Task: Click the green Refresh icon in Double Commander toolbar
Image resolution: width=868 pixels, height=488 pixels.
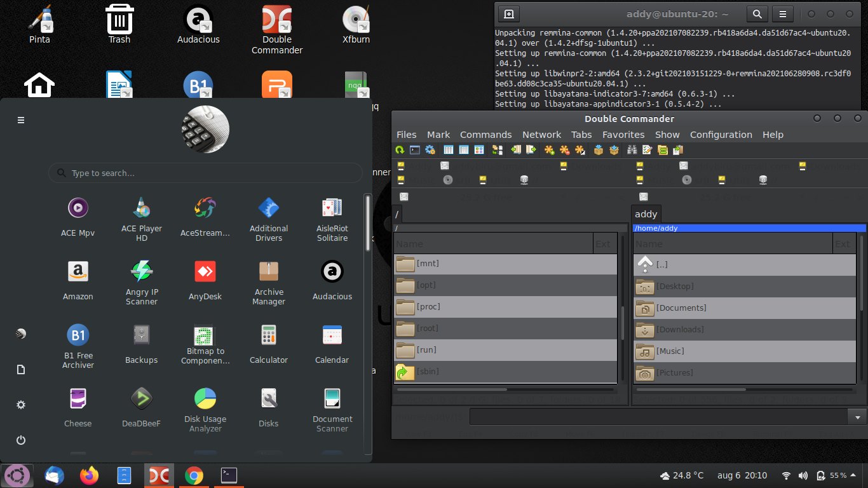Action: [399, 150]
